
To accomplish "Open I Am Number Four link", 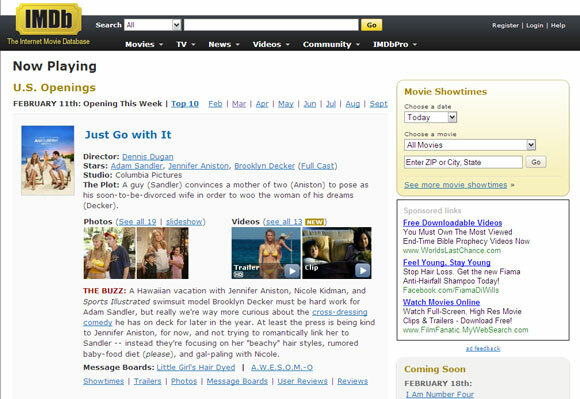I will (439, 395).
